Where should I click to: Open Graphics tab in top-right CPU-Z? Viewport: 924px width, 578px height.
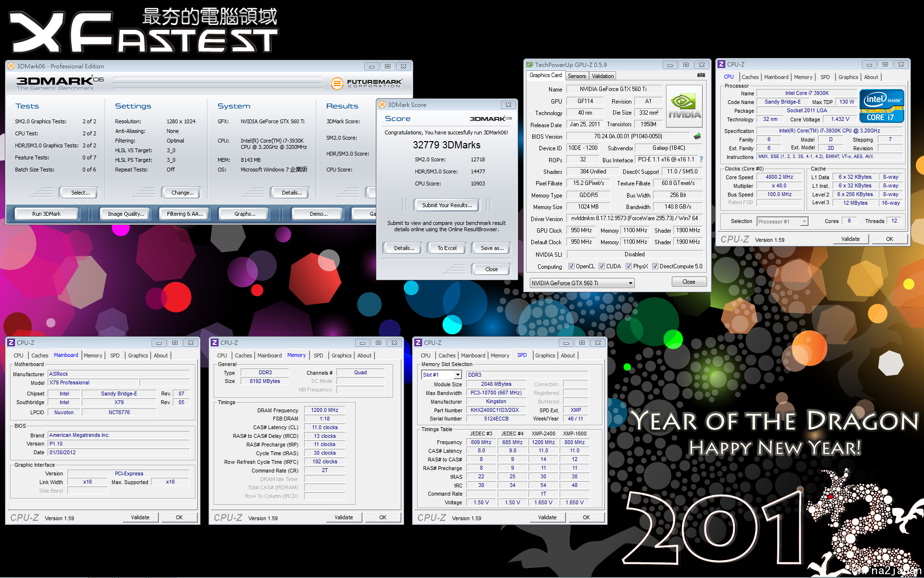(x=848, y=77)
